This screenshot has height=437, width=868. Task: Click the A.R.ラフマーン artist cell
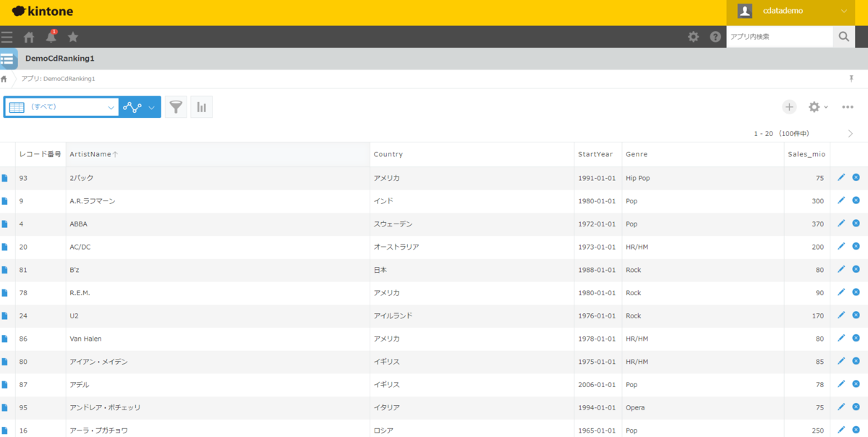pos(218,201)
